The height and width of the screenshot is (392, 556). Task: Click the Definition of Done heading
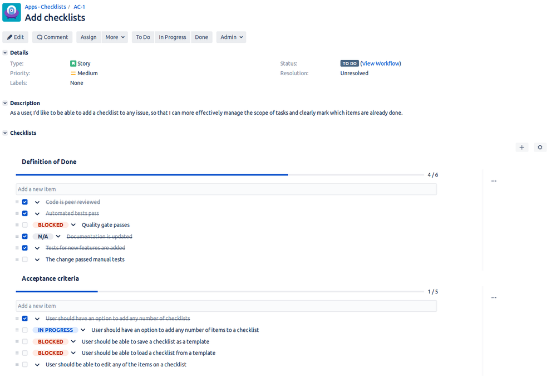pos(49,162)
